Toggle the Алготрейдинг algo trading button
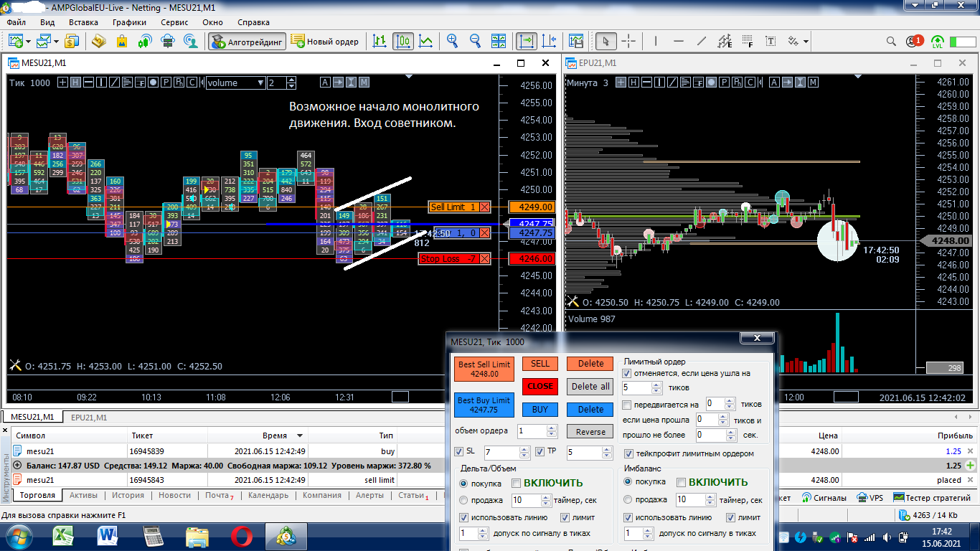980x551 pixels. click(247, 42)
